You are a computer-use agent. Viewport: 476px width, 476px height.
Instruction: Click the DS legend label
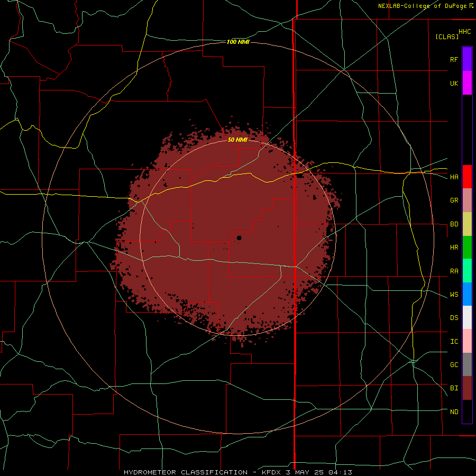coord(454,318)
